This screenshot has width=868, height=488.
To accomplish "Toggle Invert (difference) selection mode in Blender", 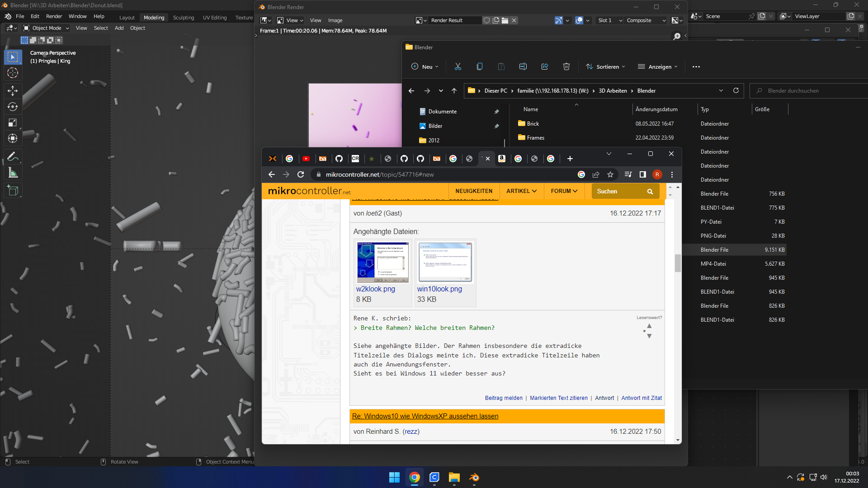I will 50,40.
